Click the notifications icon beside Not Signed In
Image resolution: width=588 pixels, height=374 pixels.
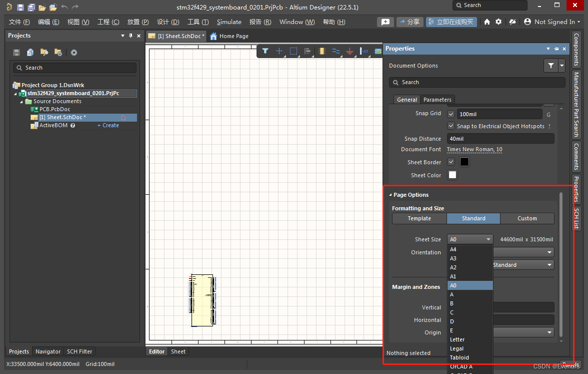point(512,22)
